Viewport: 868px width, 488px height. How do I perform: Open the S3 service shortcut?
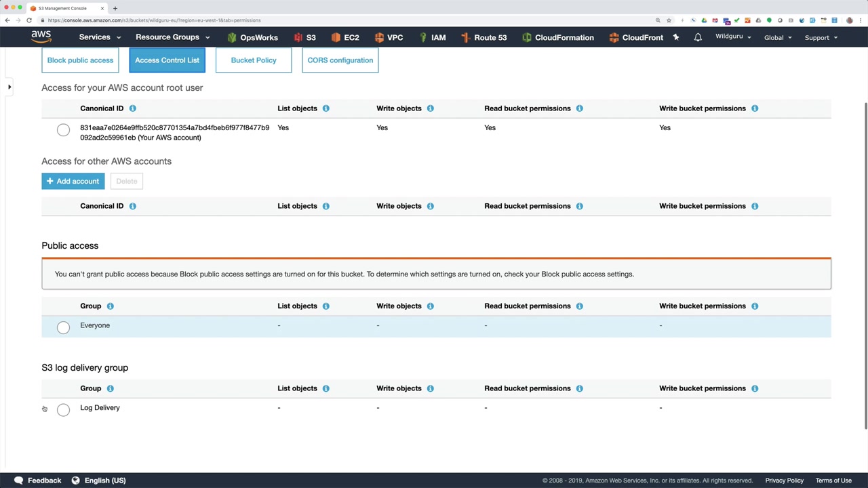[x=304, y=37]
